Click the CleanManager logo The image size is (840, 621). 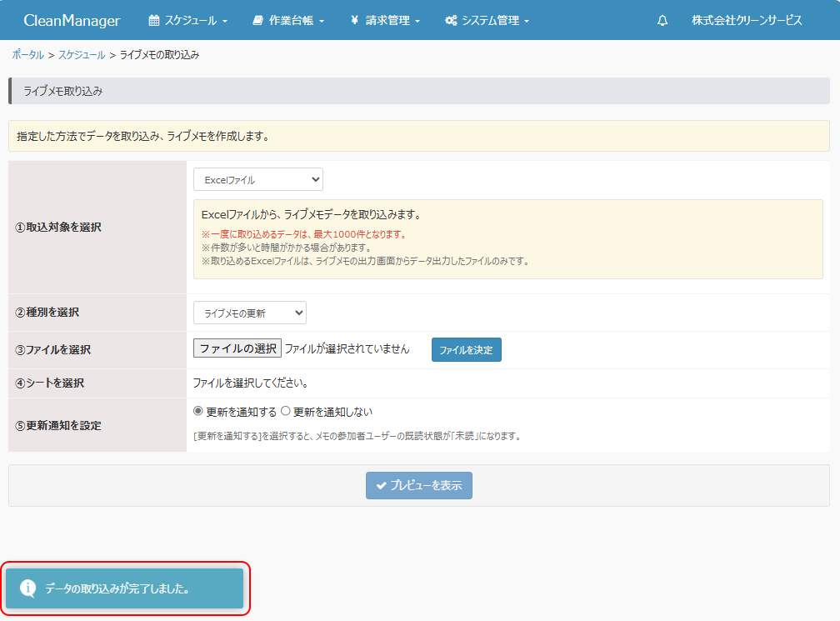click(72, 21)
